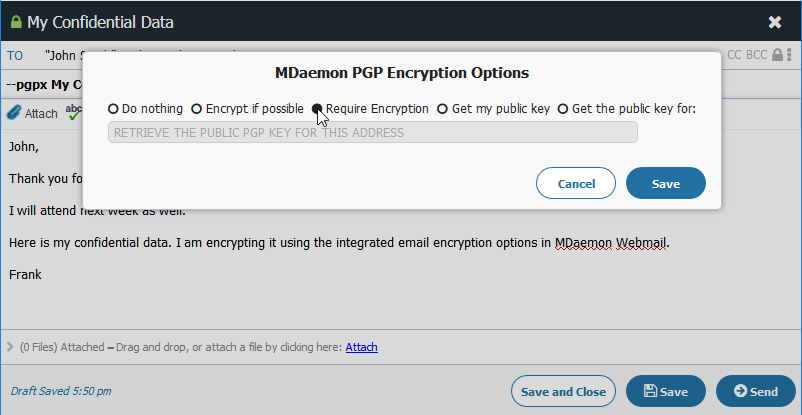Viewport: 802px width, 415px height.
Task: Send the message with the Send button
Action: 756,391
